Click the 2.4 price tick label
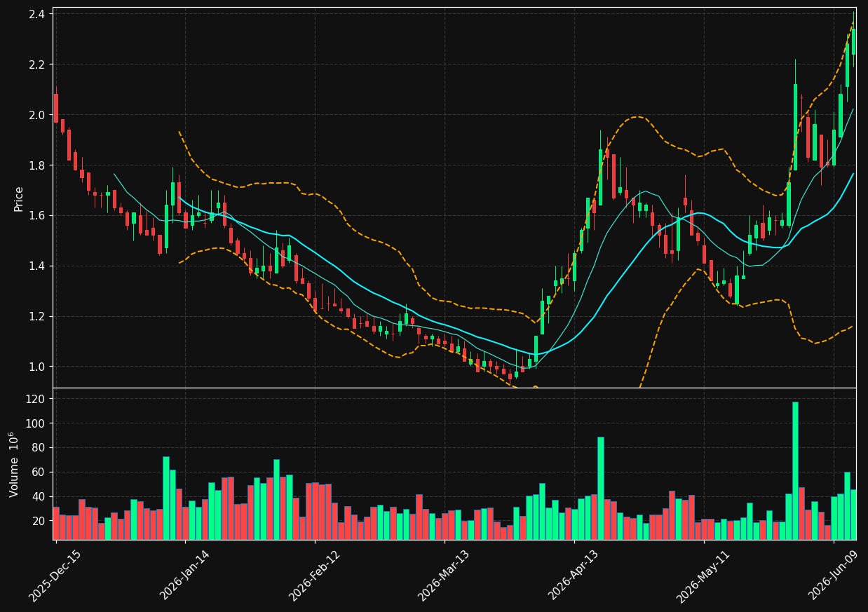868x612 pixels. coord(39,14)
